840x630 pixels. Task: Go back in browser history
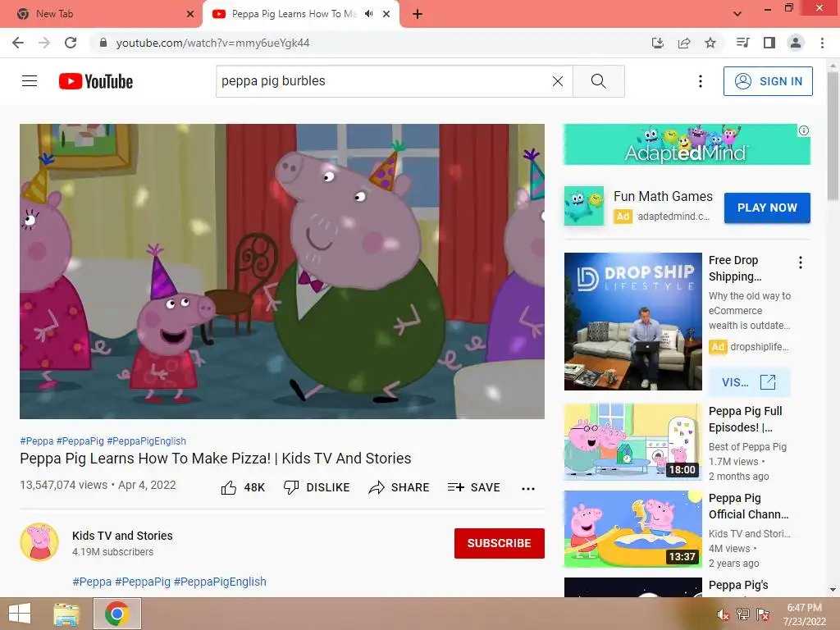[18, 43]
